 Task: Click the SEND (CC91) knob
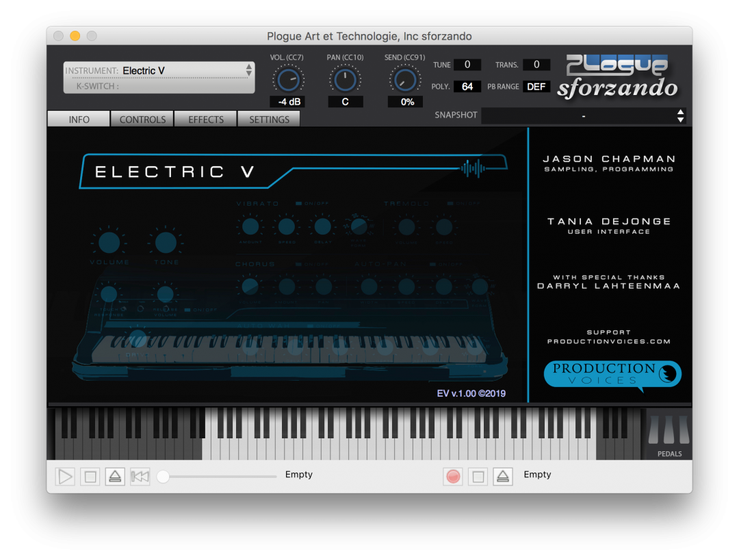pos(405,79)
